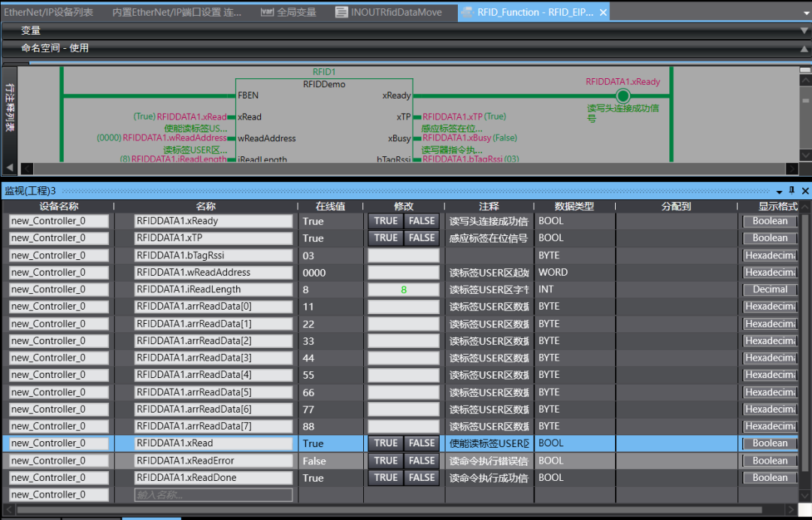Click scroll-left arrow of ladder editor

tap(27, 169)
